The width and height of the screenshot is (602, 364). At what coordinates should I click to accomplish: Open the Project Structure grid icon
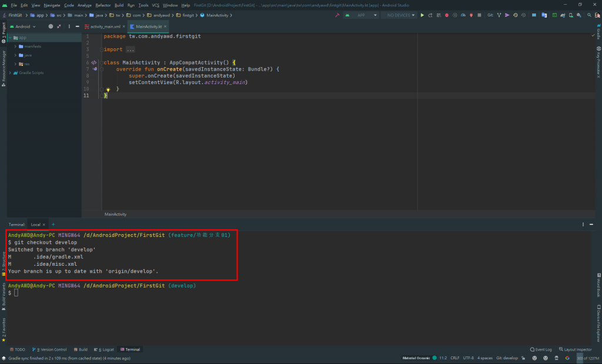click(x=534, y=15)
